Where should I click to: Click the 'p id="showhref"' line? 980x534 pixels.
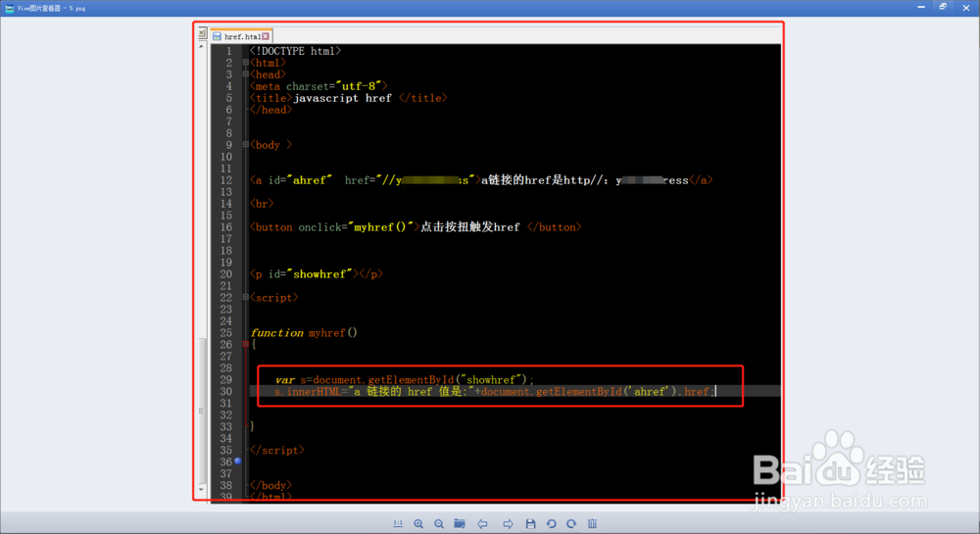(x=316, y=274)
